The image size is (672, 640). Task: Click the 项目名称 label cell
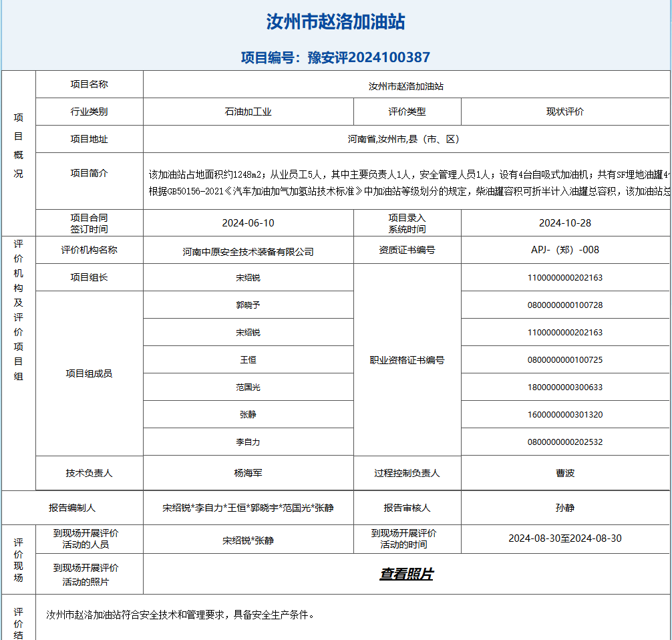point(89,84)
